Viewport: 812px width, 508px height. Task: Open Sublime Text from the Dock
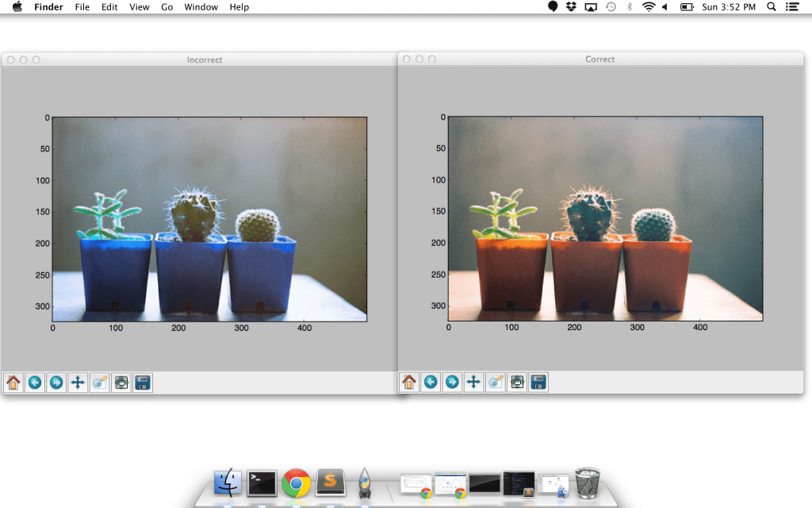pyautogui.click(x=331, y=483)
